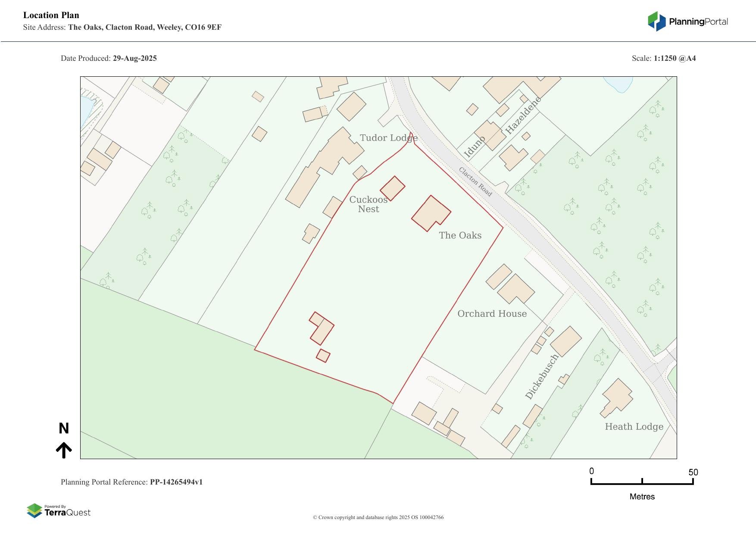The width and height of the screenshot is (756, 535).
Task: Click the small square red-outlined shed near southern boundary
Action: coord(323,356)
